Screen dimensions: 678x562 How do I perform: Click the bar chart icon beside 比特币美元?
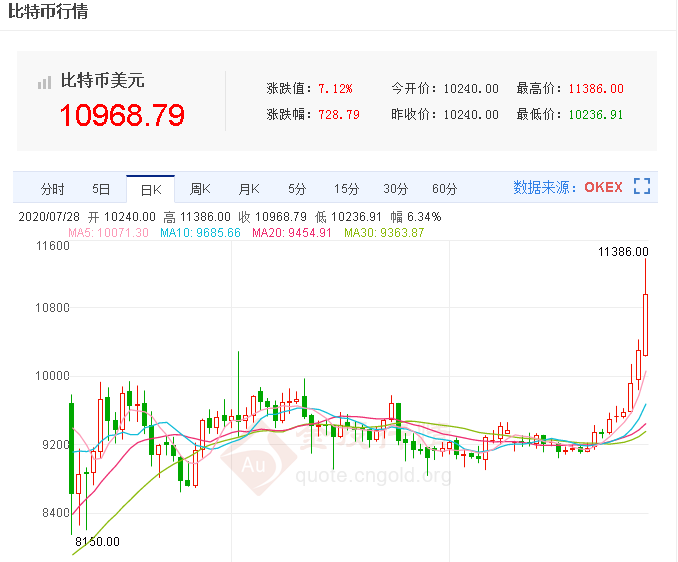pyautogui.click(x=45, y=82)
